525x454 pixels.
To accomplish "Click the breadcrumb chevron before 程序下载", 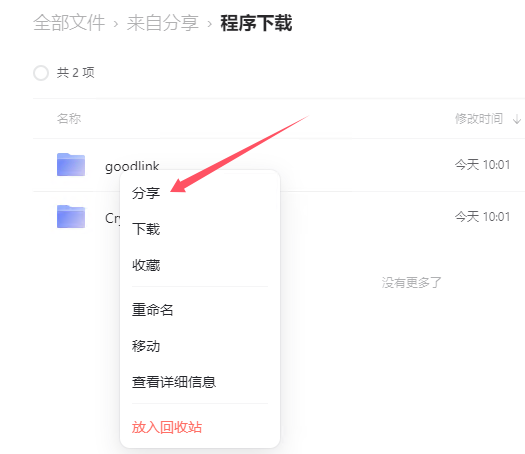I will pos(210,24).
